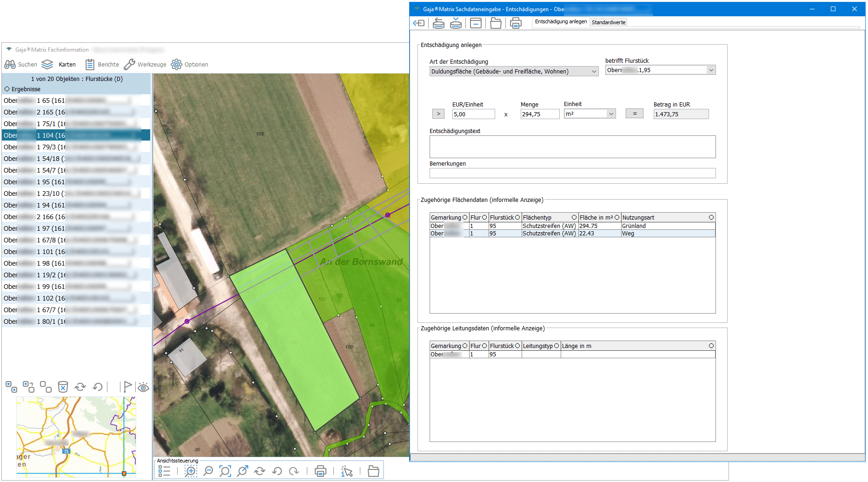Toggle the circle next to Ergebnisse header
Image resolution: width=868 pixels, height=482 pixels.
click(x=7, y=89)
